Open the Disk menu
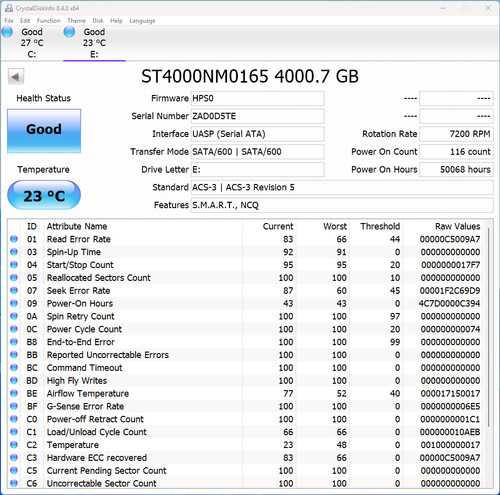Viewport: 500px width, 495px height. click(98, 21)
